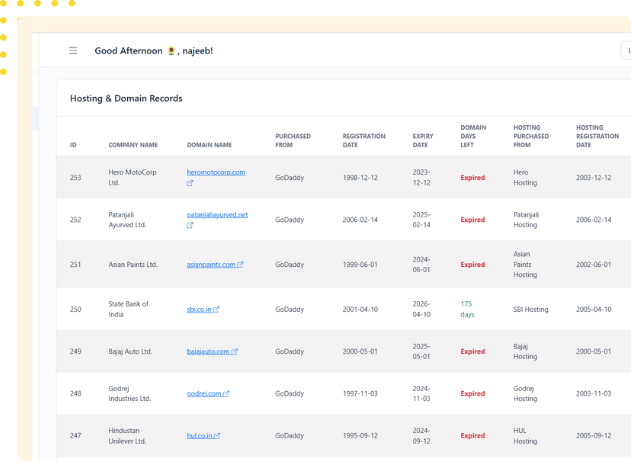Open godrej.com domain link

204,393
